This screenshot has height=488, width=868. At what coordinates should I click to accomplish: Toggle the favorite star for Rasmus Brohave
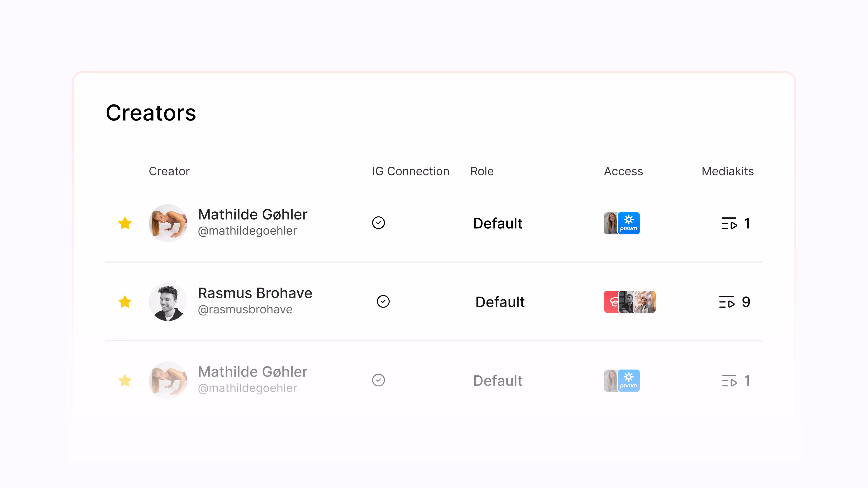coord(125,302)
